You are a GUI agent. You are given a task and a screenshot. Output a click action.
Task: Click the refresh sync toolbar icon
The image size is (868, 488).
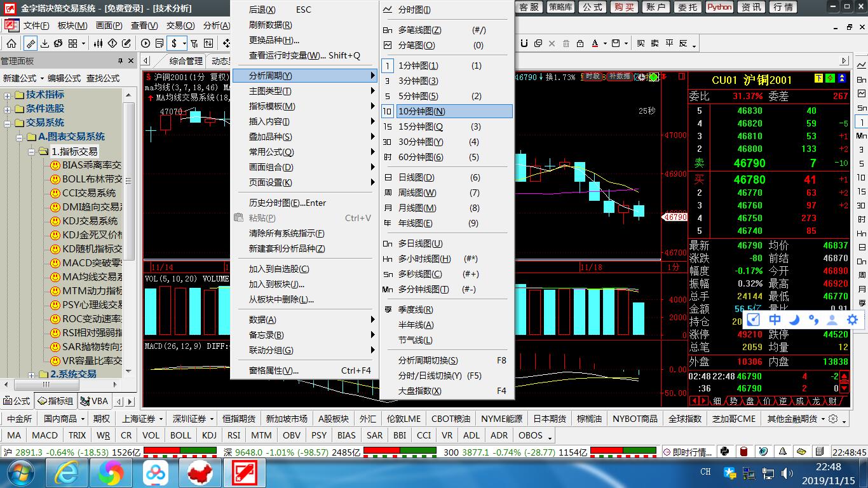pyautogui.click(x=58, y=43)
